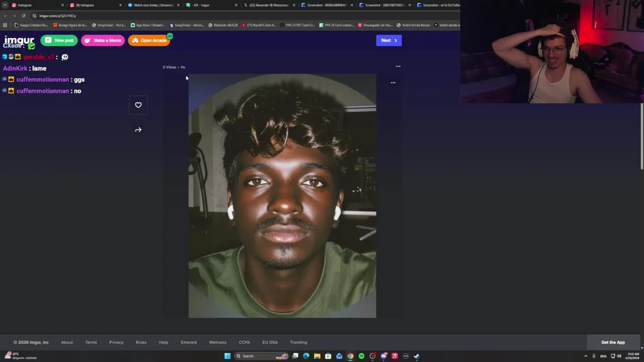Open the Emerald footer link
Viewport: 644px width, 362px height.
click(189, 342)
